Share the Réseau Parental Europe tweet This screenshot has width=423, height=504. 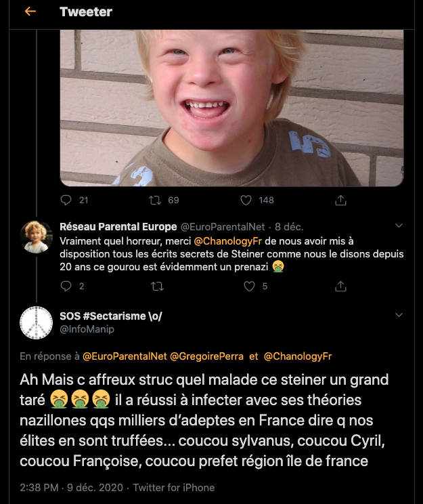tap(341, 287)
